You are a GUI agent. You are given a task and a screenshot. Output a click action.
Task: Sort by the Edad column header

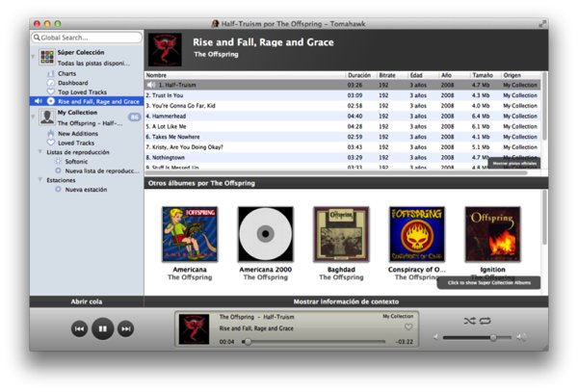tap(424, 75)
